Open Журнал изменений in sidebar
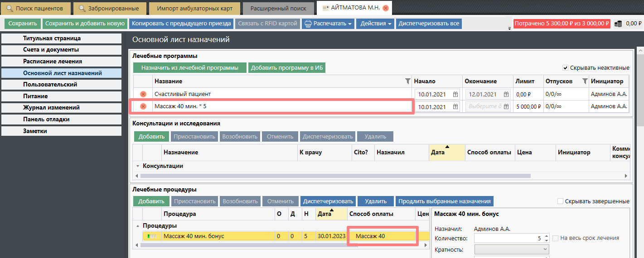The width and height of the screenshot is (644, 258). coord(61,108)
